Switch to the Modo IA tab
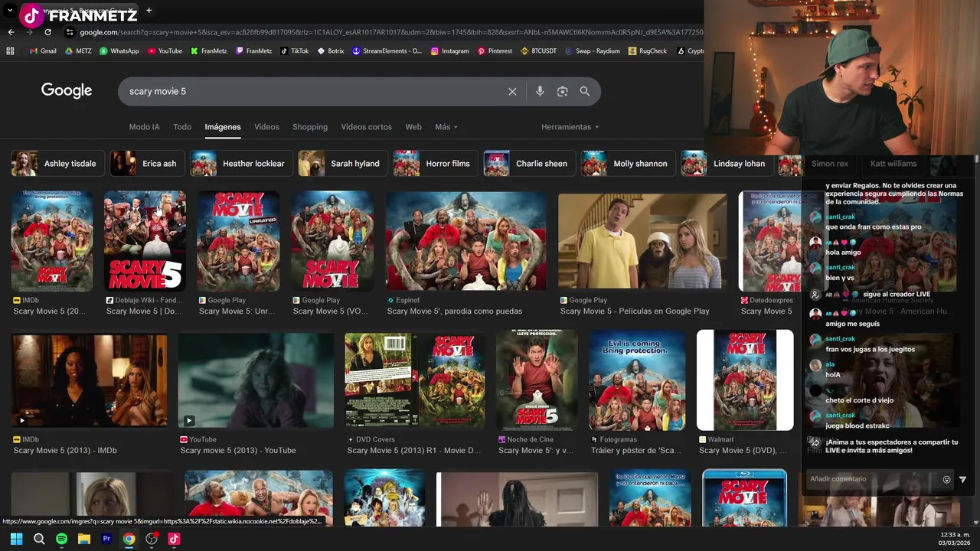The width and height of the screenshot is (980, 551). click(x=144, y=127)
